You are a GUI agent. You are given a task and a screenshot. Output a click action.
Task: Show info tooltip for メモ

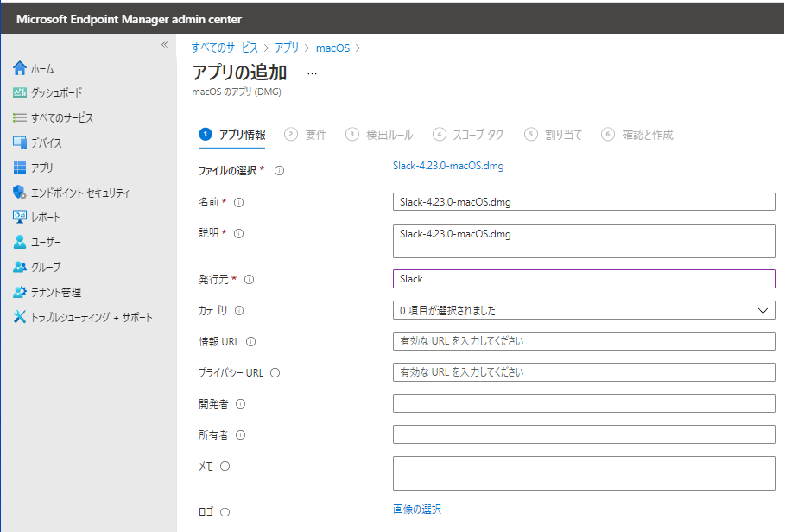pos(225,466)
